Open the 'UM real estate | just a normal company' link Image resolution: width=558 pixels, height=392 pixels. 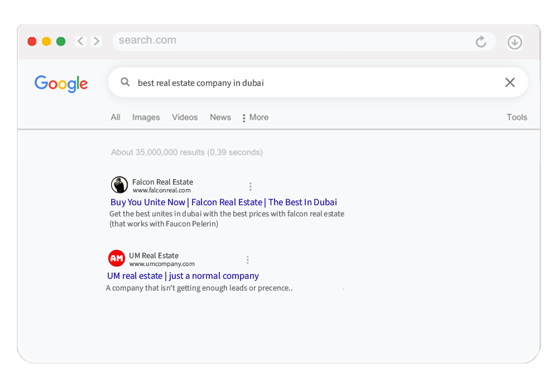click(183, 275)
